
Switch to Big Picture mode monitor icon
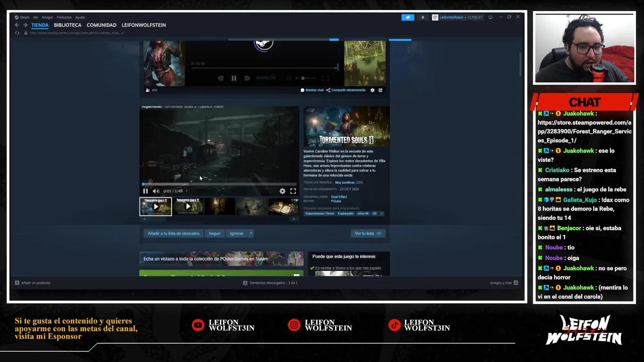tap(491, 18)
